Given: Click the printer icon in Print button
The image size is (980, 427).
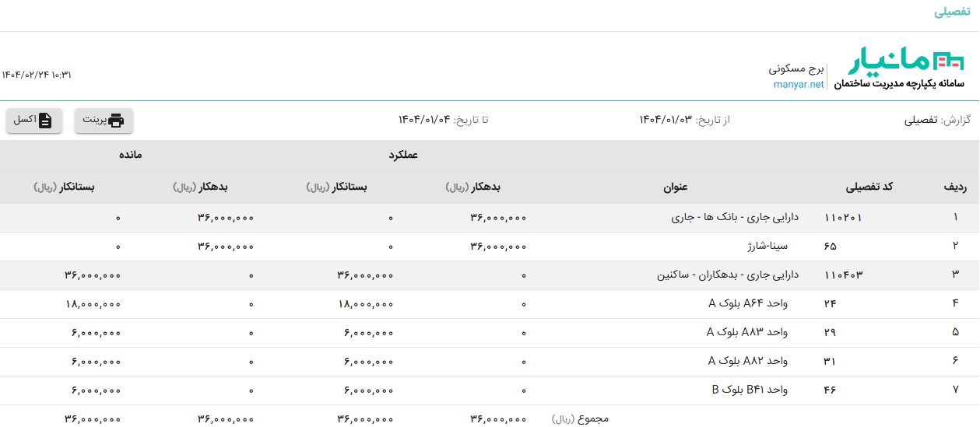Looking at the screenshot, I should pyautogui.click(x=116, y=121).
